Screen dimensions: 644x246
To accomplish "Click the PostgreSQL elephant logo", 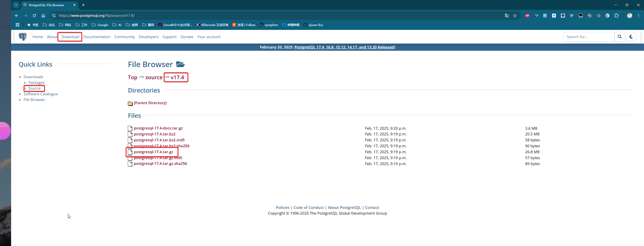I will [x=22, y=37].
